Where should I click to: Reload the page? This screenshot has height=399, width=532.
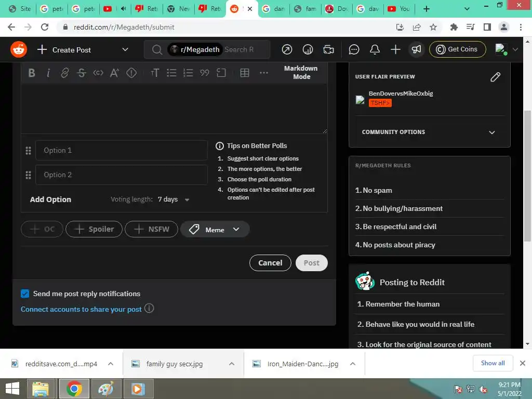point(45,27)
